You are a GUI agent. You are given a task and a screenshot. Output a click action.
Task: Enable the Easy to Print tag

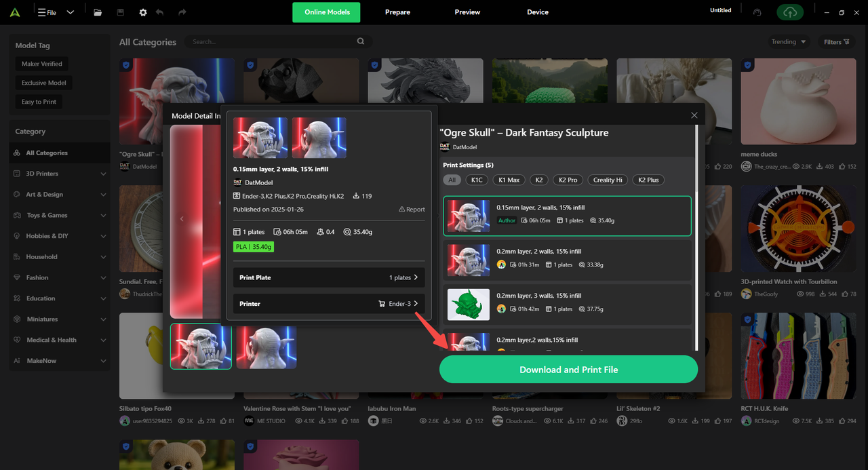click(x=39, y=102)
